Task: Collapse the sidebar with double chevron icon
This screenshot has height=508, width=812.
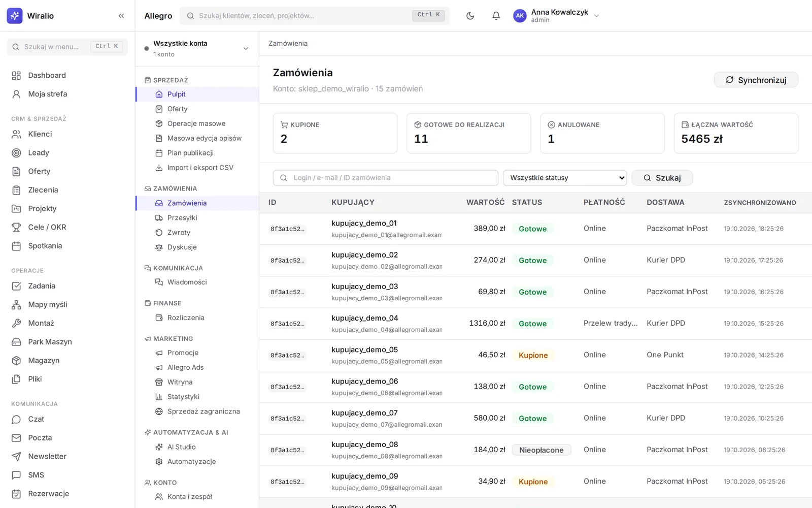Action: 121,16
